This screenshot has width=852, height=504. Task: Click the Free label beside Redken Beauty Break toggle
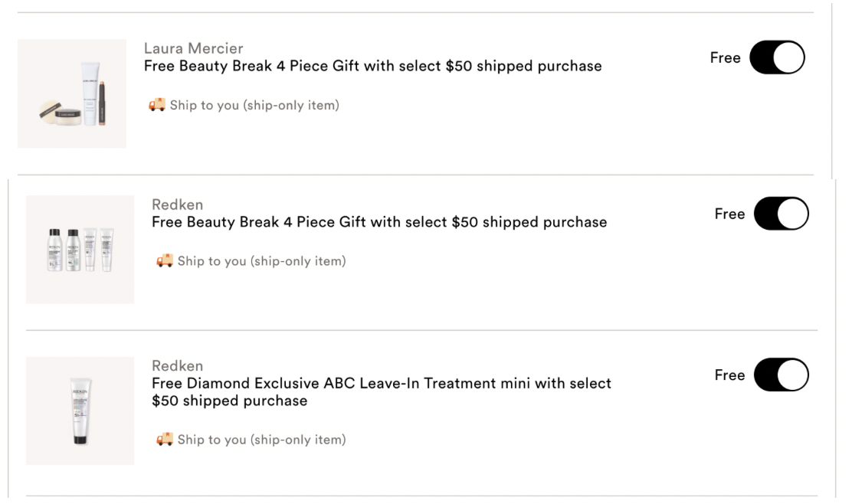point(729,214)
